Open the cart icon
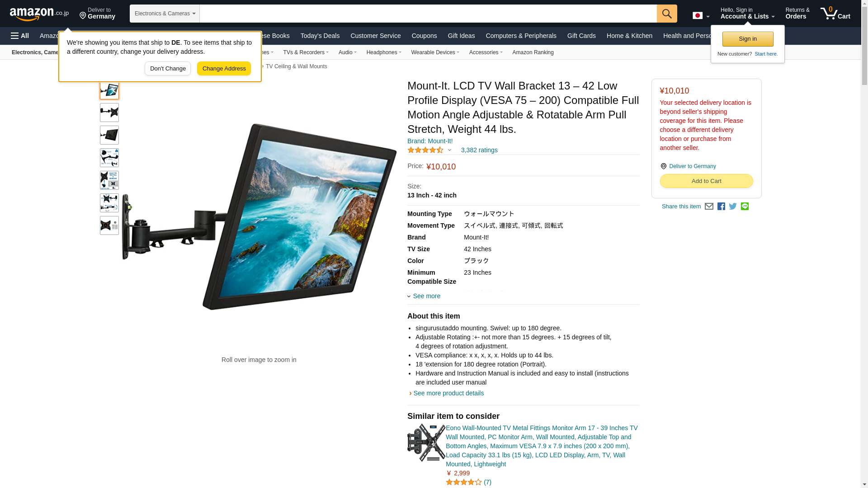868x488 pixels. 835,14
